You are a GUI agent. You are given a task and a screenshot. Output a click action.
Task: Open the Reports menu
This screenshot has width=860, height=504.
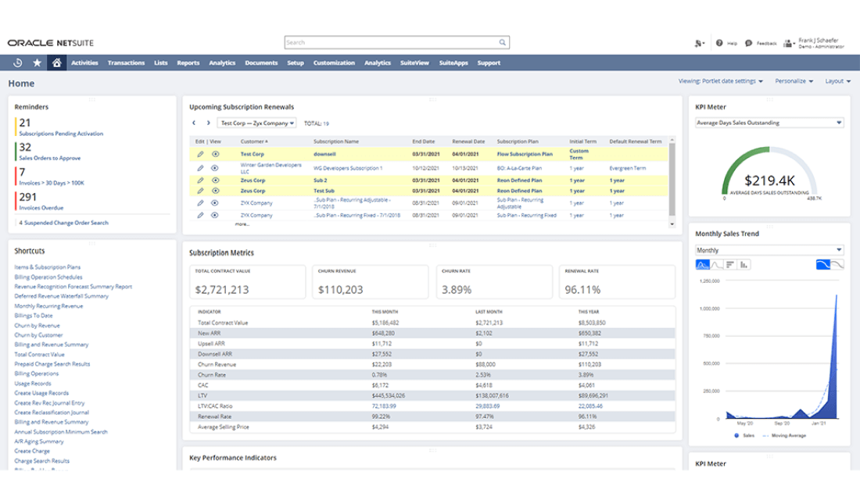click(x=188, y=63)
